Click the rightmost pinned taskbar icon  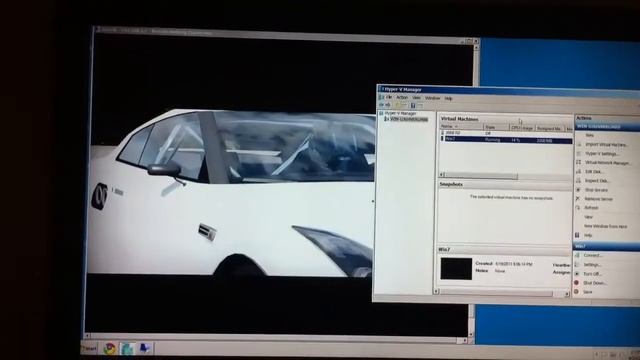pos(144,348)
